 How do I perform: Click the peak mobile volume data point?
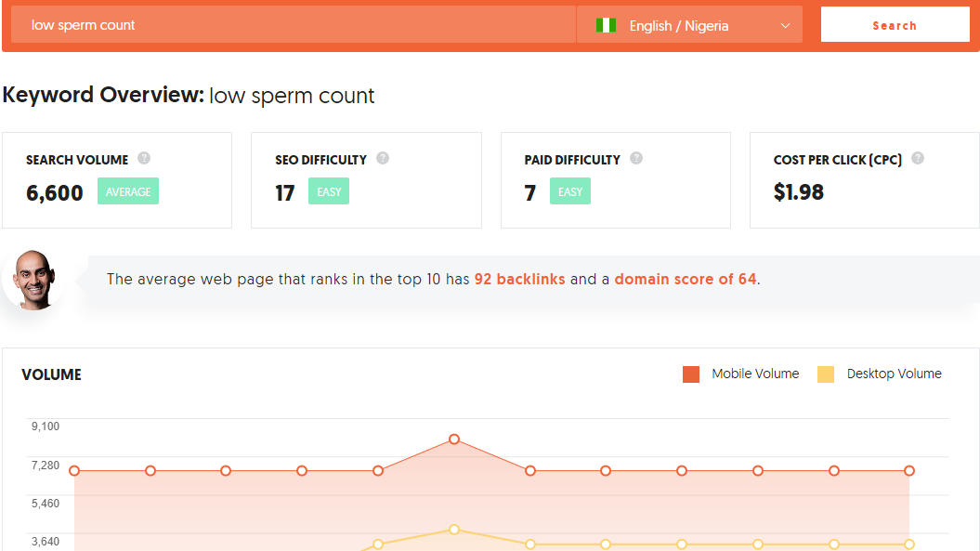coord(454,439)
